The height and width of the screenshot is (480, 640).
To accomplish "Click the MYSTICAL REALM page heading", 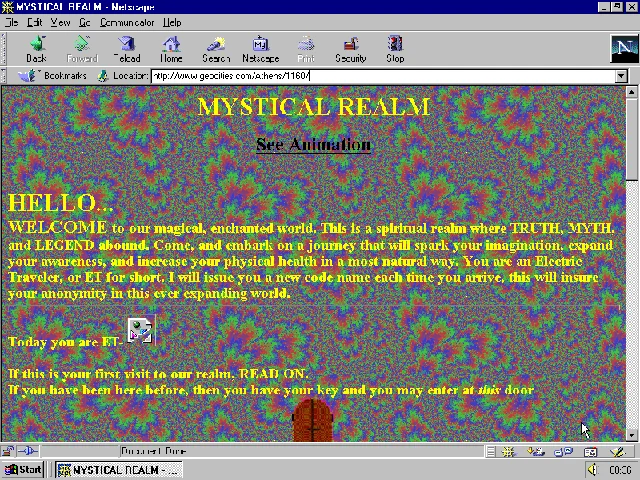I will point(313,107).
